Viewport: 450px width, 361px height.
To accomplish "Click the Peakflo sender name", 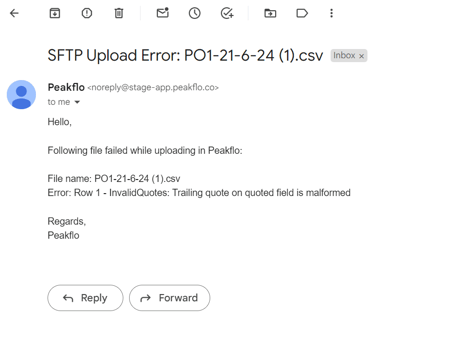I will [x=66, y=87].
